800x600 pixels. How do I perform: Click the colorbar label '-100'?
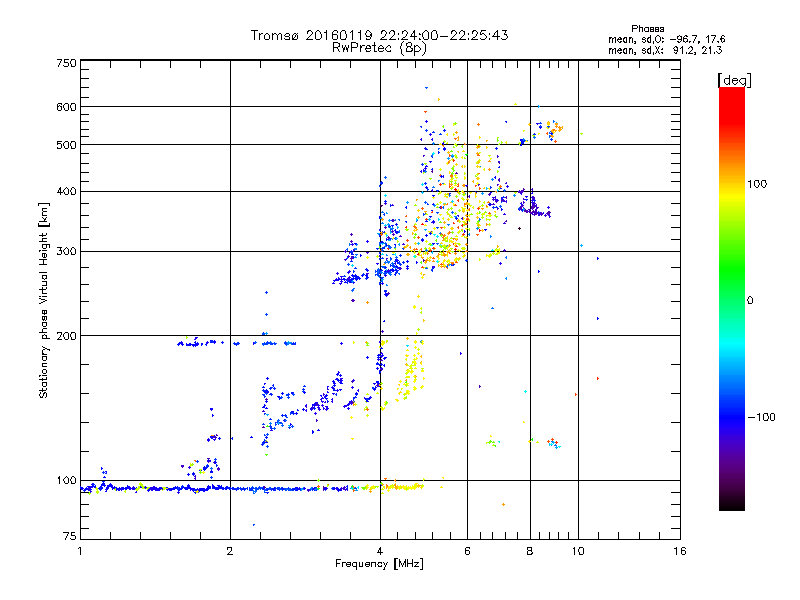[761, 417]
